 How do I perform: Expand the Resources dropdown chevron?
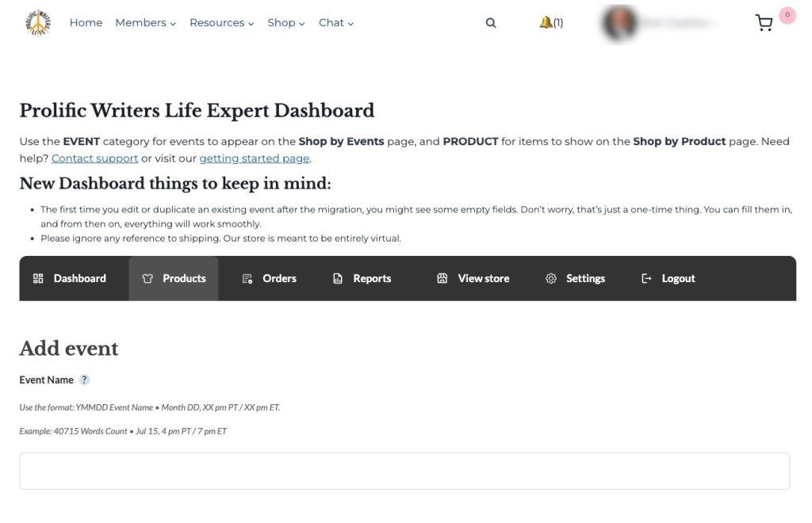click(251, 24)
